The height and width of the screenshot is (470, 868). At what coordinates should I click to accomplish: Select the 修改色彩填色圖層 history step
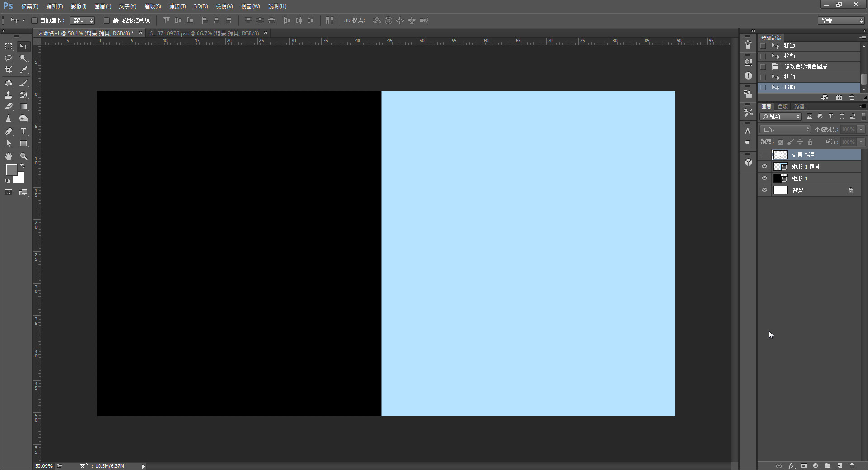805,66
